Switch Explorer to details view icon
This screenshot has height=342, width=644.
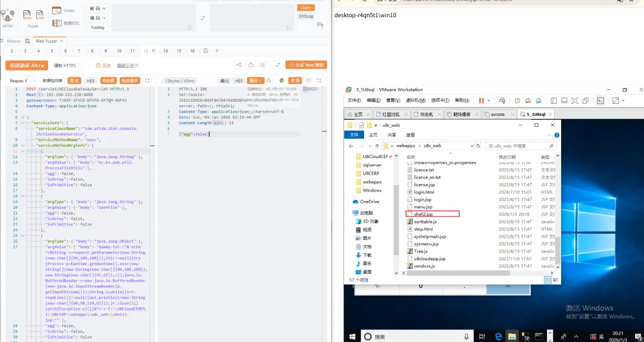548,280
